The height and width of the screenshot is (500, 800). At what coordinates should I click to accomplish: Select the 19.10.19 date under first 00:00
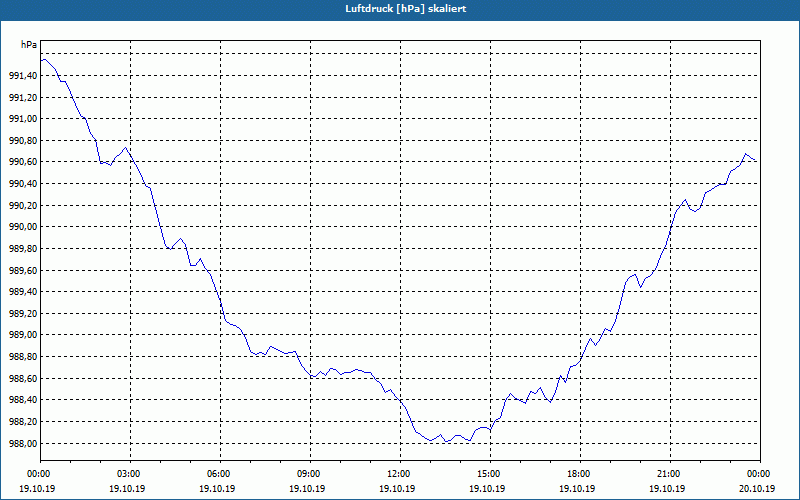point(37,488)
